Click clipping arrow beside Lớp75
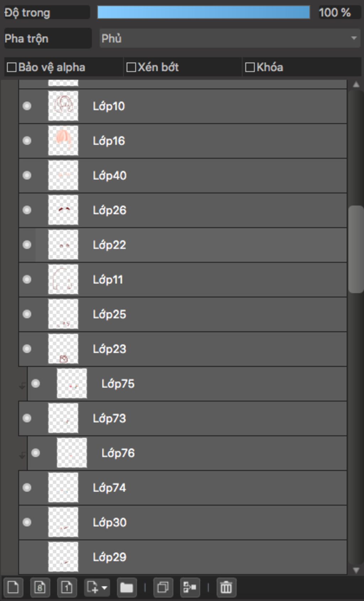364x601 pixels. 22,386
